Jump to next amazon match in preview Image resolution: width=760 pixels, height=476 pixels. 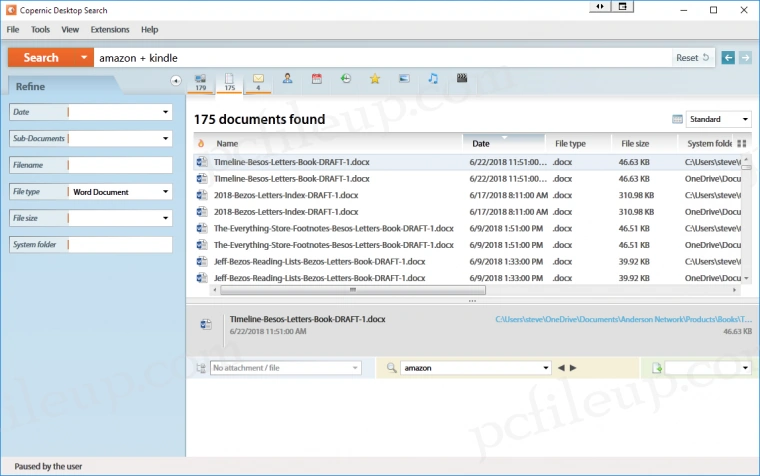573,368
